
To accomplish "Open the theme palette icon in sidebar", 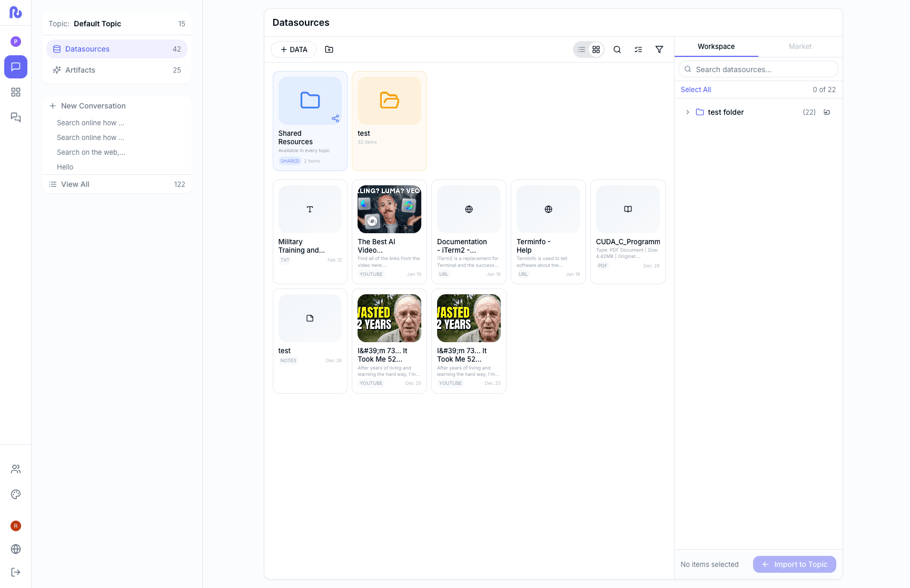I will [x=16, y=494].
